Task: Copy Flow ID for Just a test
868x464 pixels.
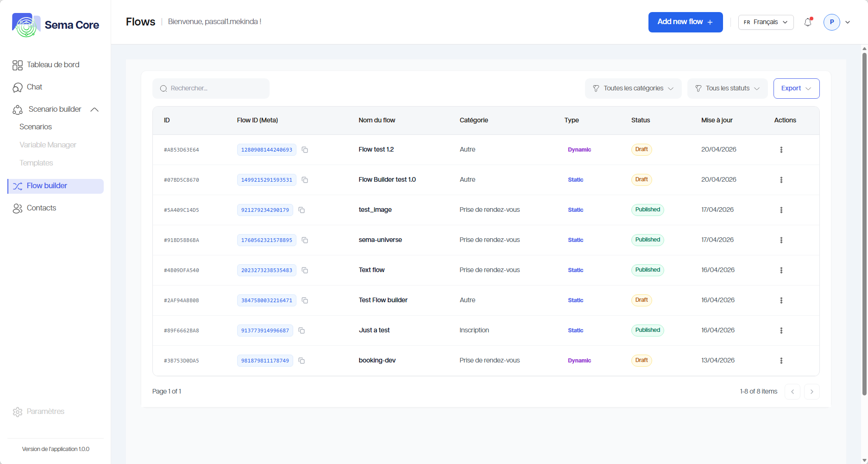Action: [x=302, y=331]
